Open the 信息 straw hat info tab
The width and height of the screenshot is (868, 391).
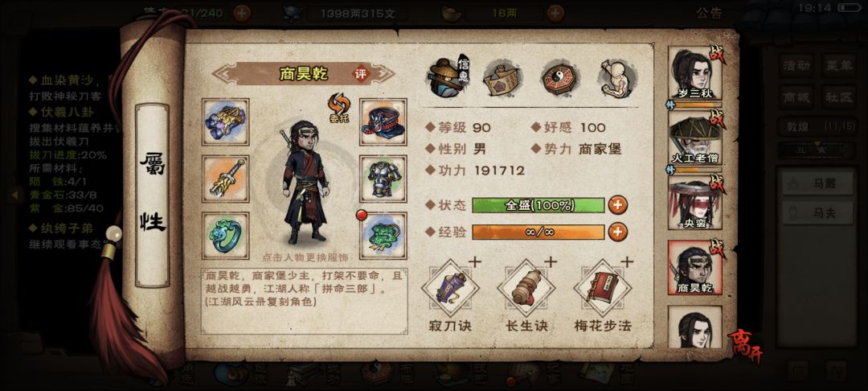coord(448,79)
